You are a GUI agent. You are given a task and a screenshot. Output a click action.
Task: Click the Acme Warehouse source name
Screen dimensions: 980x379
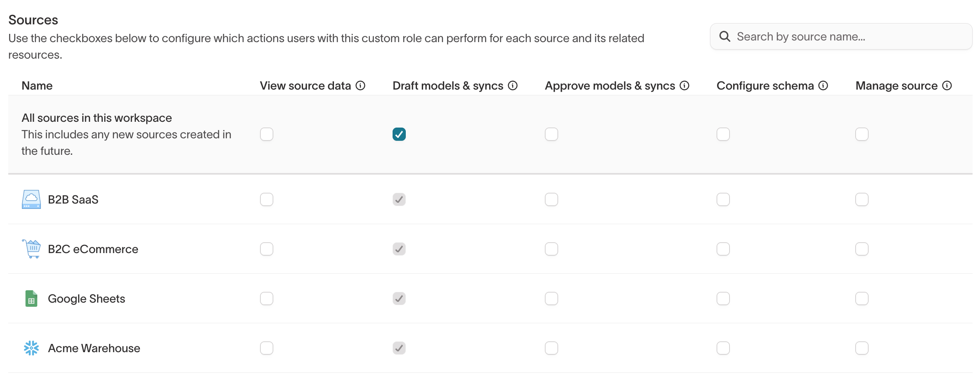pyautogui.click(x=94, y=348)
